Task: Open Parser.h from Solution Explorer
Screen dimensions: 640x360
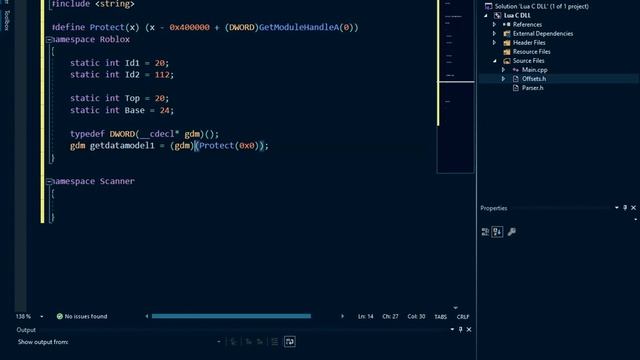Action: pos(532,88)
